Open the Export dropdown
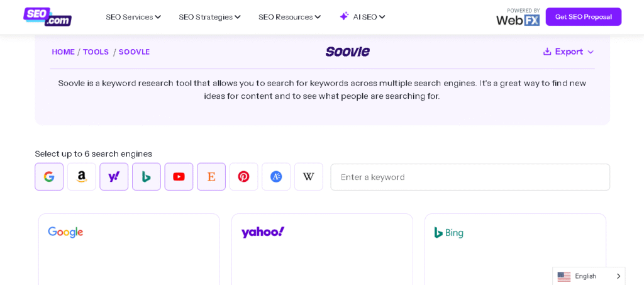 point(569,52)
